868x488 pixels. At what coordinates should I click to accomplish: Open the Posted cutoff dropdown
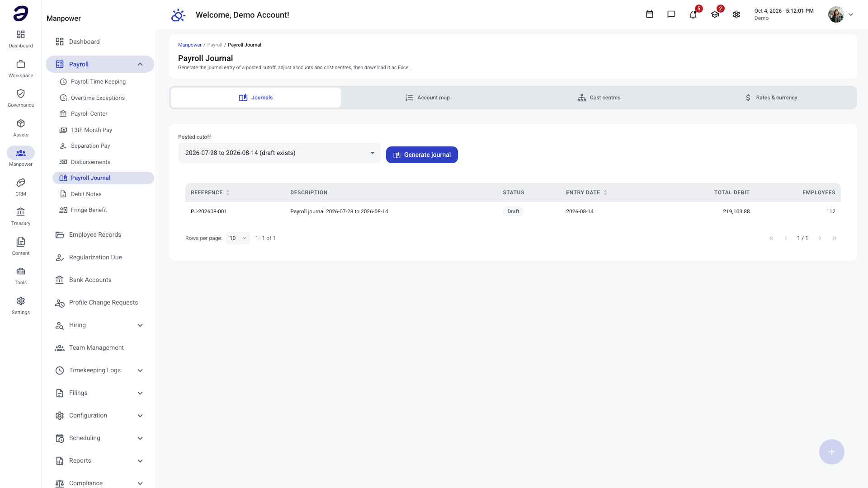(279, 153)
